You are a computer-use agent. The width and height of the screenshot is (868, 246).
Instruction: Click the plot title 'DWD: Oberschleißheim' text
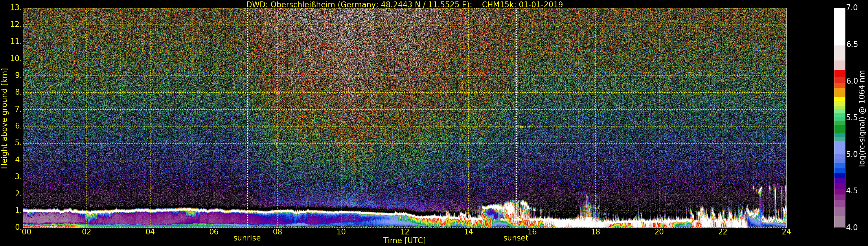coord(290,4)
